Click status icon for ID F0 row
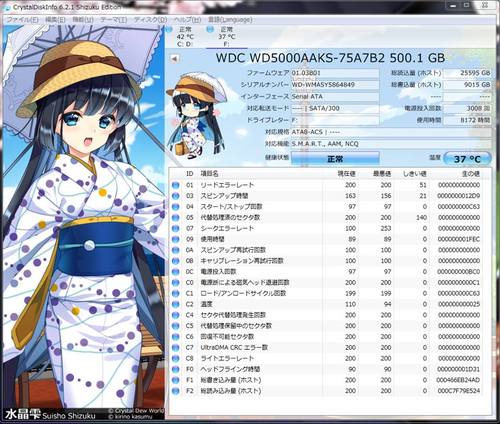This screenshot has height=424, width=500. coord(175,369)
